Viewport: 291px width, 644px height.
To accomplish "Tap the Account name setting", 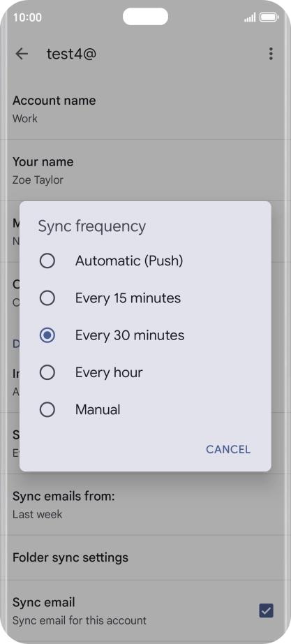I will point(145,109).
